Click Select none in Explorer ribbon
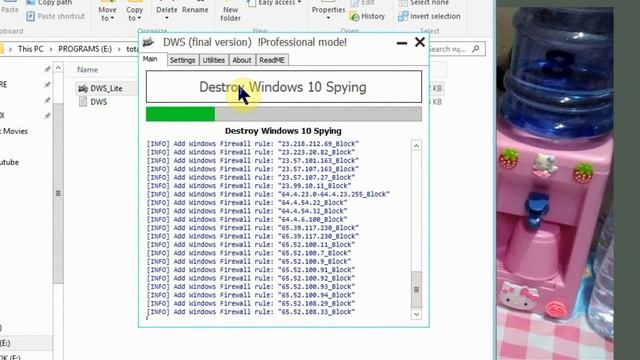This screenshot has width=640, height=360. coord(424,3)
